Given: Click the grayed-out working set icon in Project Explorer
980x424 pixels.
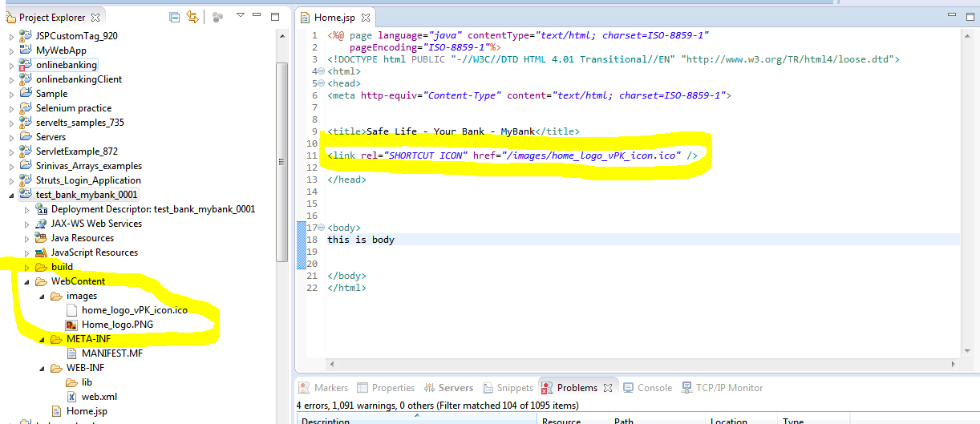Looking at the screenshot, I should point(218,17).
